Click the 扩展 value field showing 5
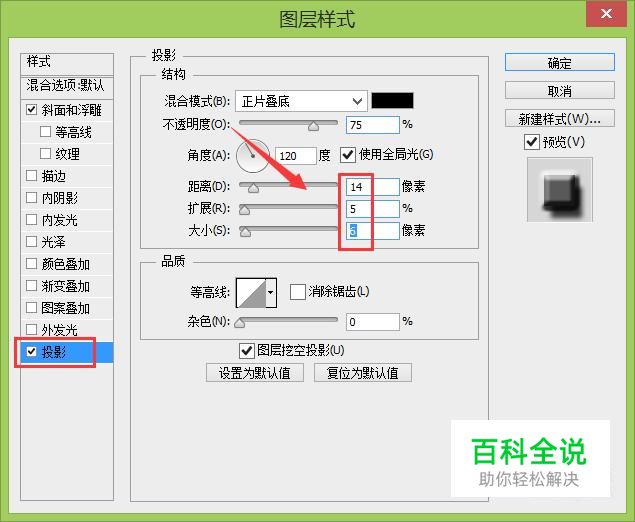This screenshot has height=522, width=635. tap(373, 209)
